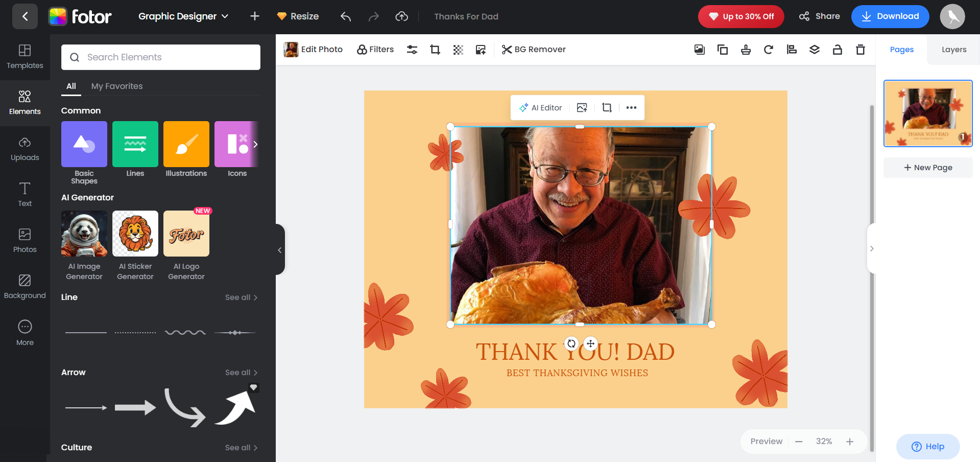Click the replace image toolbar icon
Viewport: 980px width, 462px height.
pos(481,50)
